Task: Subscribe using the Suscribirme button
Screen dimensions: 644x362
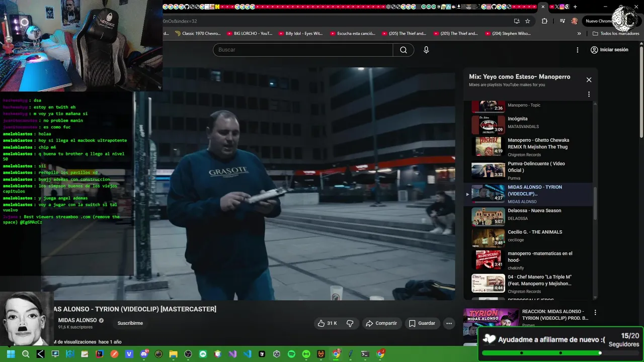Action: point(130,323)
